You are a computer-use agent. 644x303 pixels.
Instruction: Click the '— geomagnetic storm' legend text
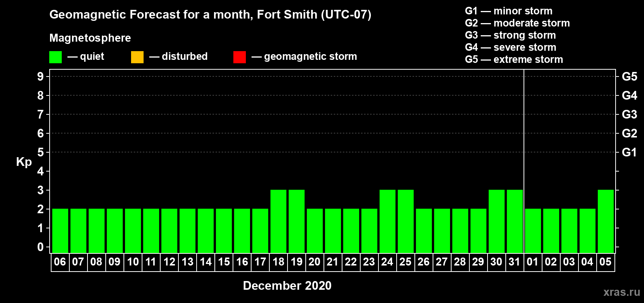tap(304, 57)
